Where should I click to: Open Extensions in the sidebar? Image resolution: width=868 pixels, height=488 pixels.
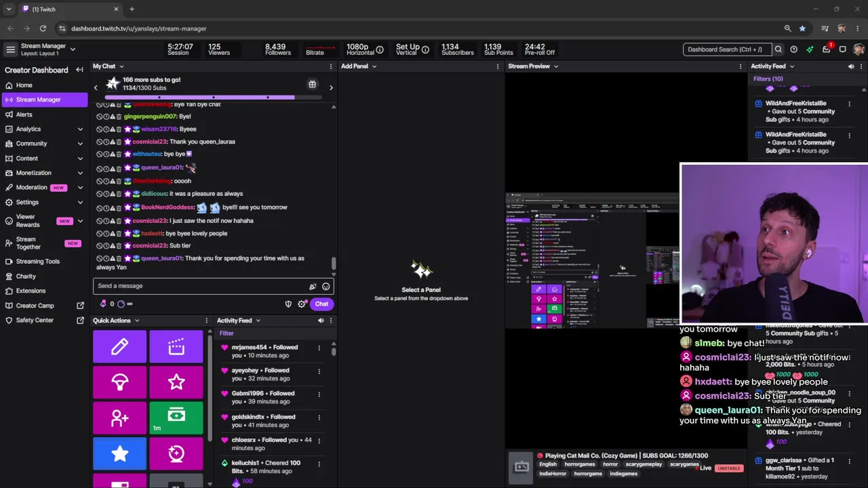click(x=44, y=291)
